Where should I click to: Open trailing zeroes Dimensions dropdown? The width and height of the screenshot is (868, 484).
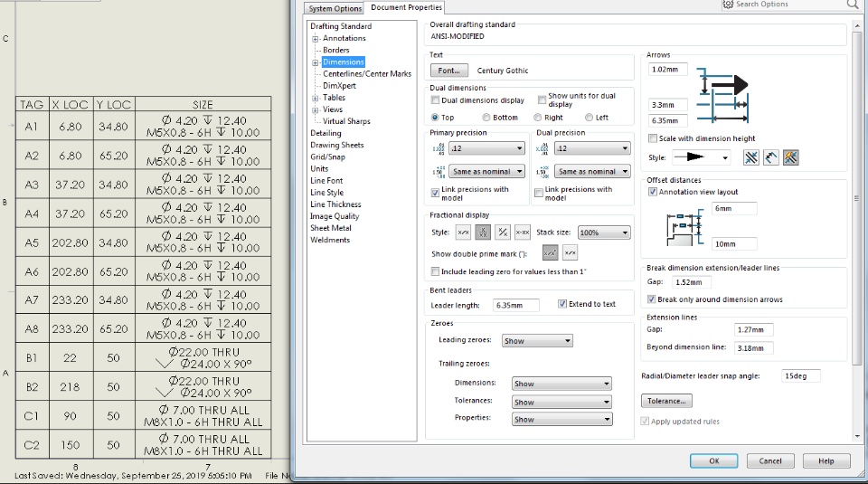(x=561, y=384)
